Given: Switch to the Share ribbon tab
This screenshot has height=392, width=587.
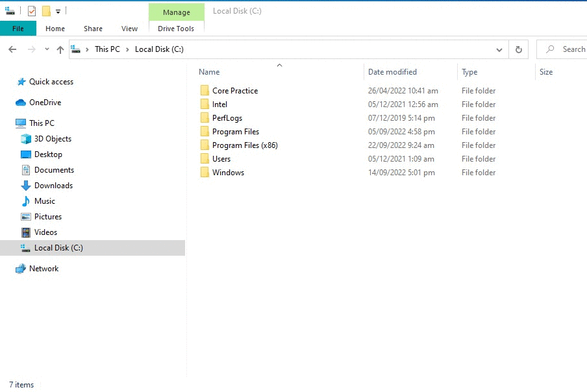Looking at the screenshot, I should coord(93,29).
